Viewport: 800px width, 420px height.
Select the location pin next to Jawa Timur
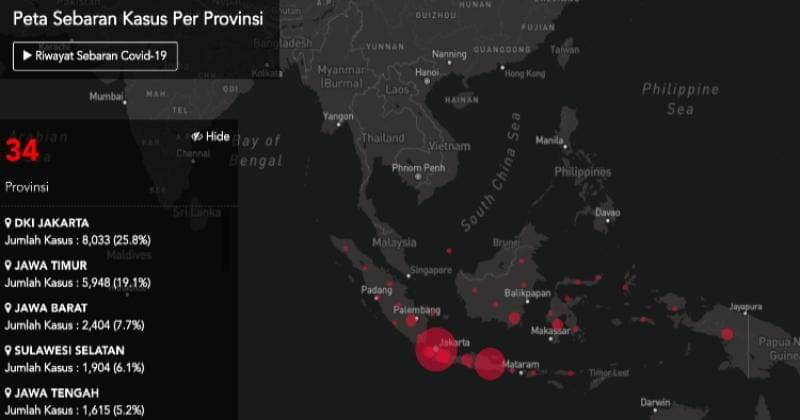pos(9,266)
